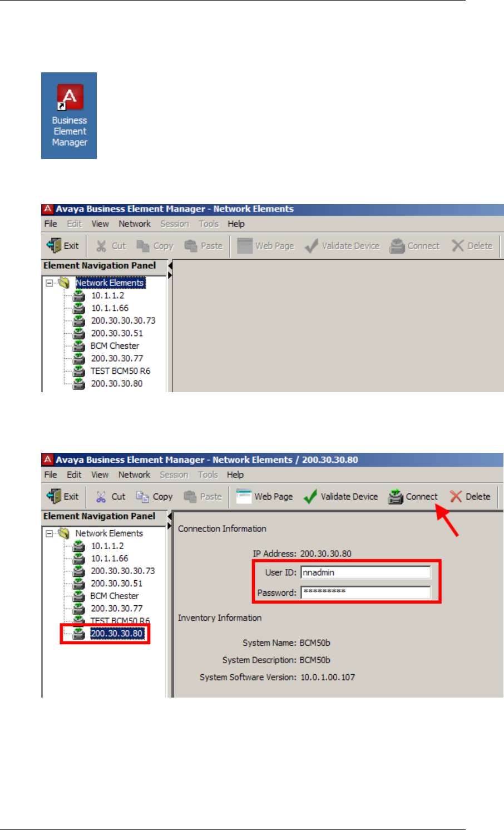This screenshot has width=504, height=830.
Task: Open Edit menu in lower window
Action: (x=74, y=475)
